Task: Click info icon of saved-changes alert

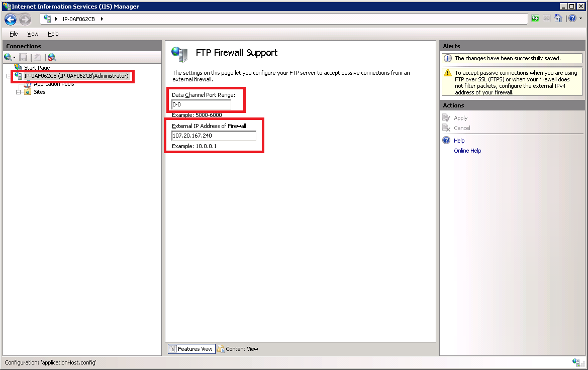Action: [x=448, y=58]
